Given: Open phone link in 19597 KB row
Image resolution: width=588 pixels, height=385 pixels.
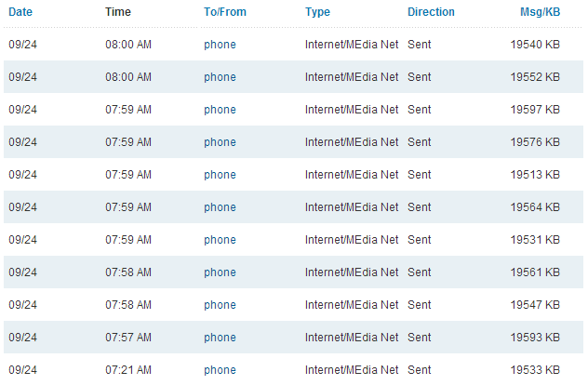Looking at the screenshot, I should pyautogui.click(x=220, y=110).
